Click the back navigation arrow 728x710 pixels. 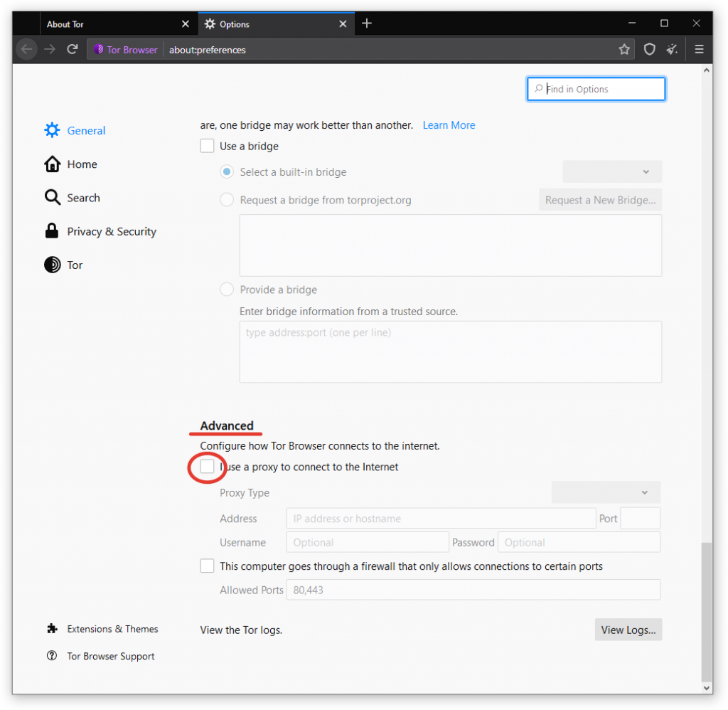tap(26, 49)
